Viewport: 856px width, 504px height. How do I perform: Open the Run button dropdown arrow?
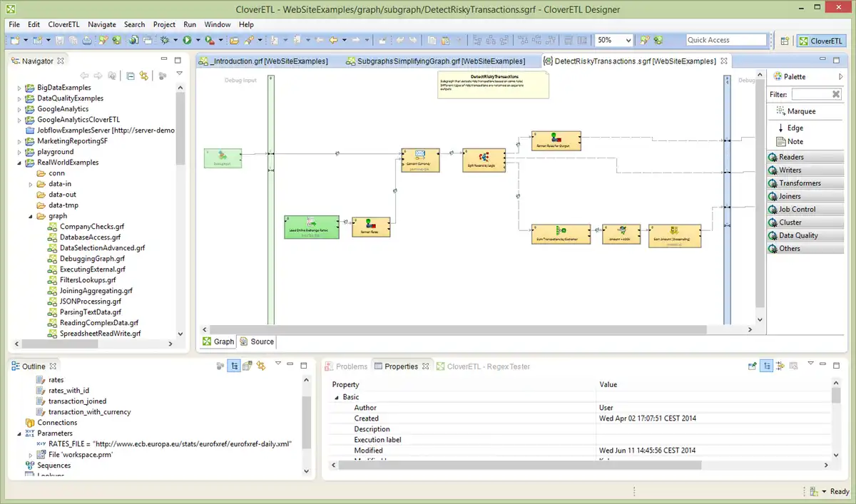(x=198, y=41)
